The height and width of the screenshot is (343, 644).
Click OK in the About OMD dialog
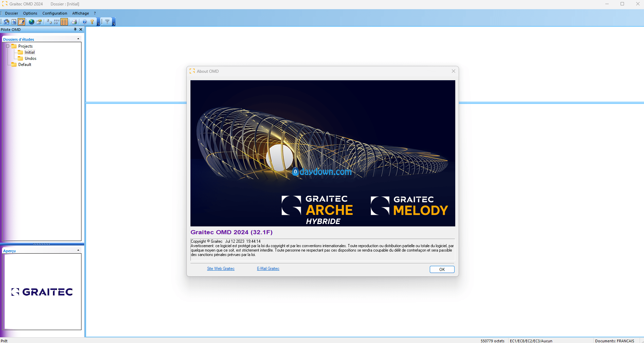(x=442, y=269)
